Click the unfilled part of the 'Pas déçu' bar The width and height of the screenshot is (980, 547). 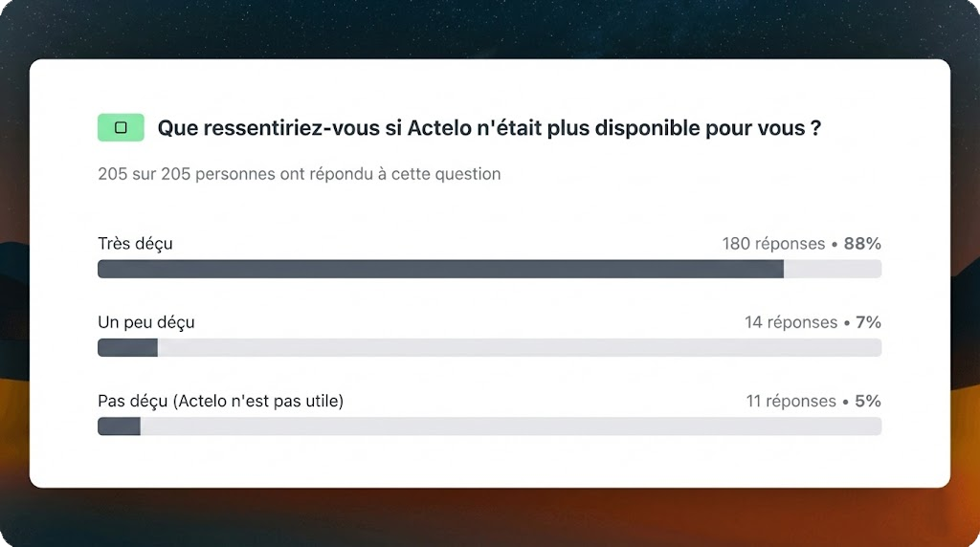coord(507,426)
